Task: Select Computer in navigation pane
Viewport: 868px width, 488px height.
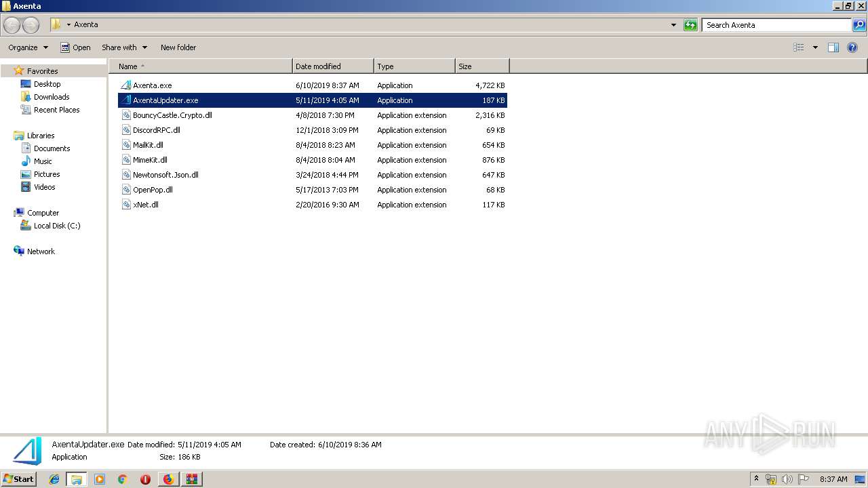Action: point(43,213)
